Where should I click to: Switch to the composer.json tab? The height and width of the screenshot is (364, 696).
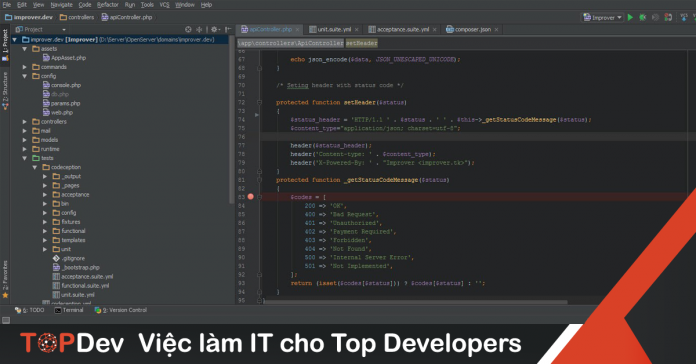[472, 29]
